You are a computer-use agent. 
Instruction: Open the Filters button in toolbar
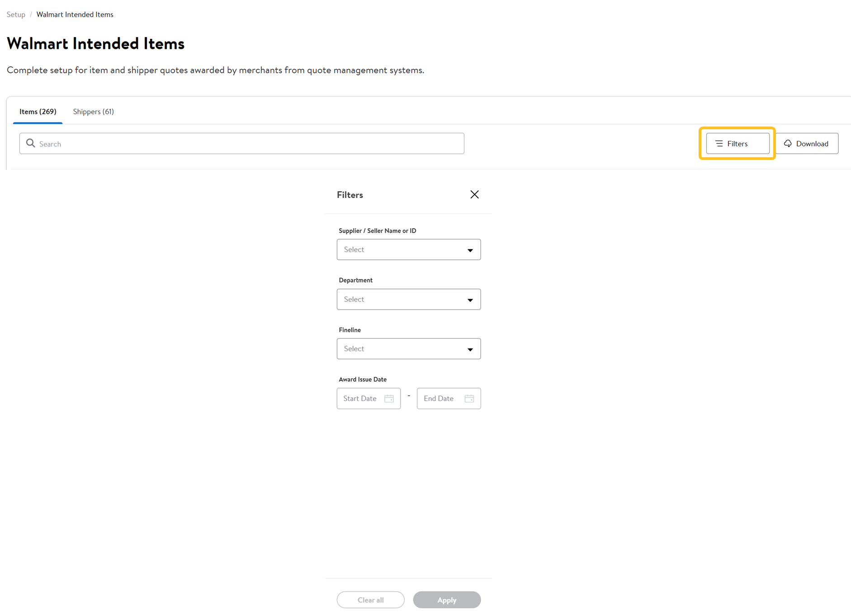pos(738,143)
